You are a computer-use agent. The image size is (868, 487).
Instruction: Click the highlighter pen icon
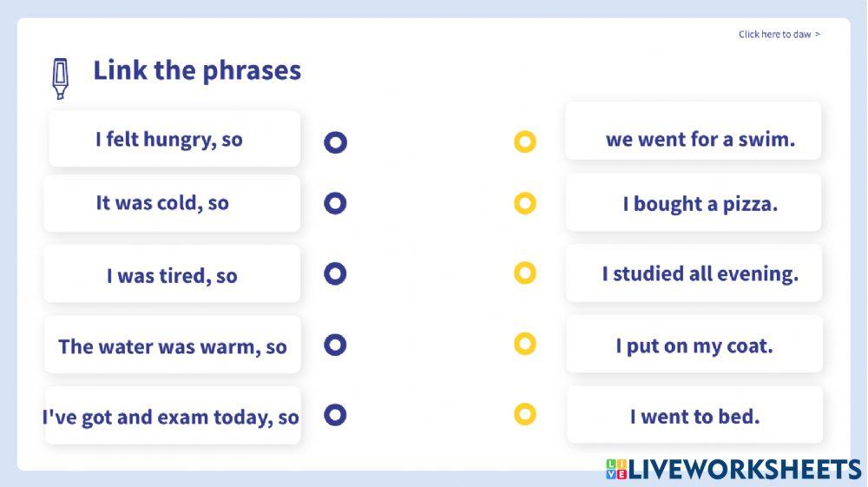tap(60, 78)
